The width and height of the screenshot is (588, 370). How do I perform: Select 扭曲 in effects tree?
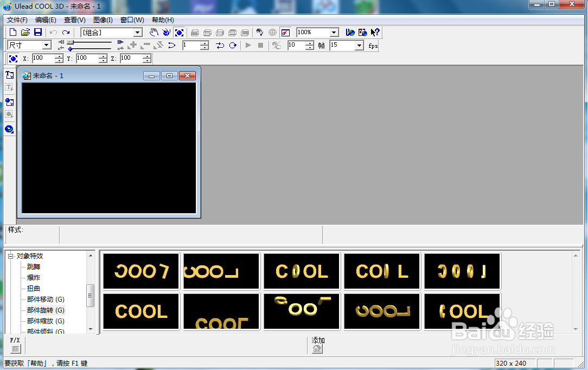pos(34,289)
